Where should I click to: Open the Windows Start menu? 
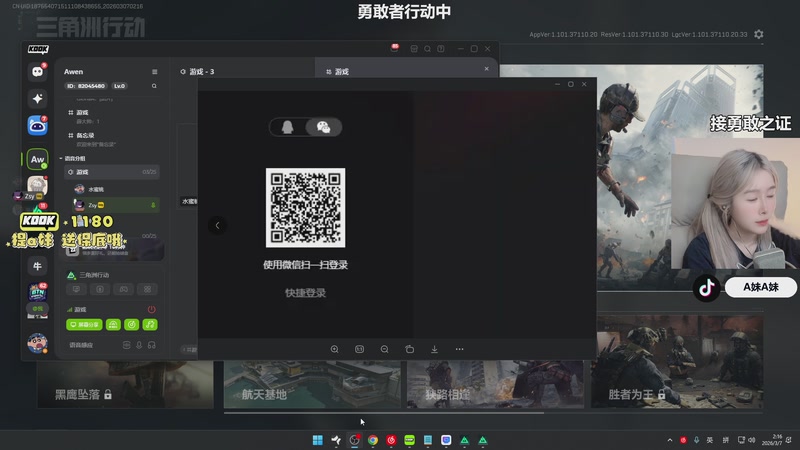[317, 440]
